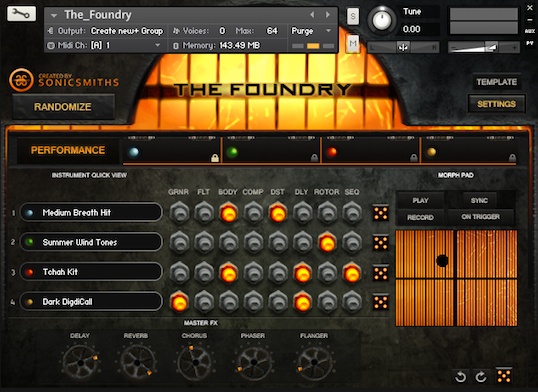
Task: Select previous instrument preset arrow
Action: pyautogui.click(x=312, y=14)
